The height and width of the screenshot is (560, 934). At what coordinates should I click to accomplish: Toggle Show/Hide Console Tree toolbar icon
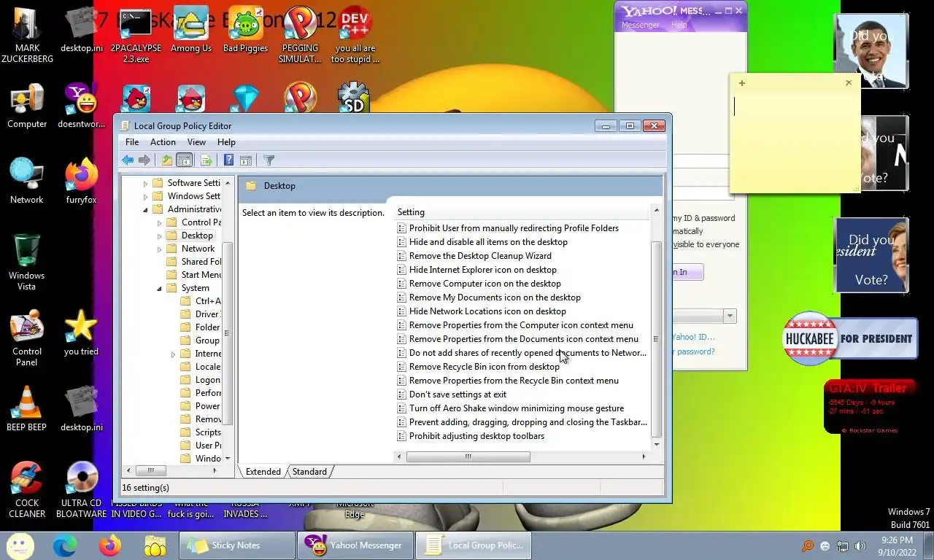(185, 160)
